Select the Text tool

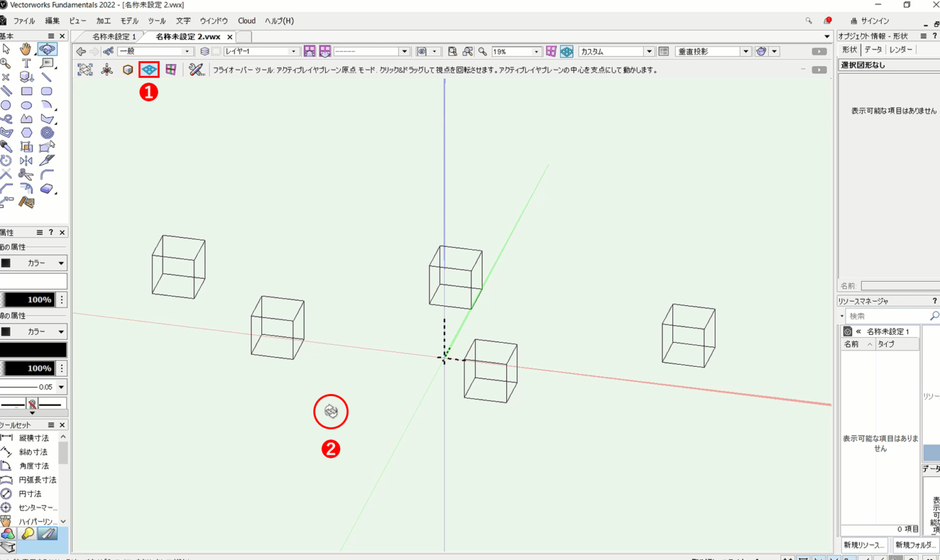pyautogui.click(x=26, y=63)
